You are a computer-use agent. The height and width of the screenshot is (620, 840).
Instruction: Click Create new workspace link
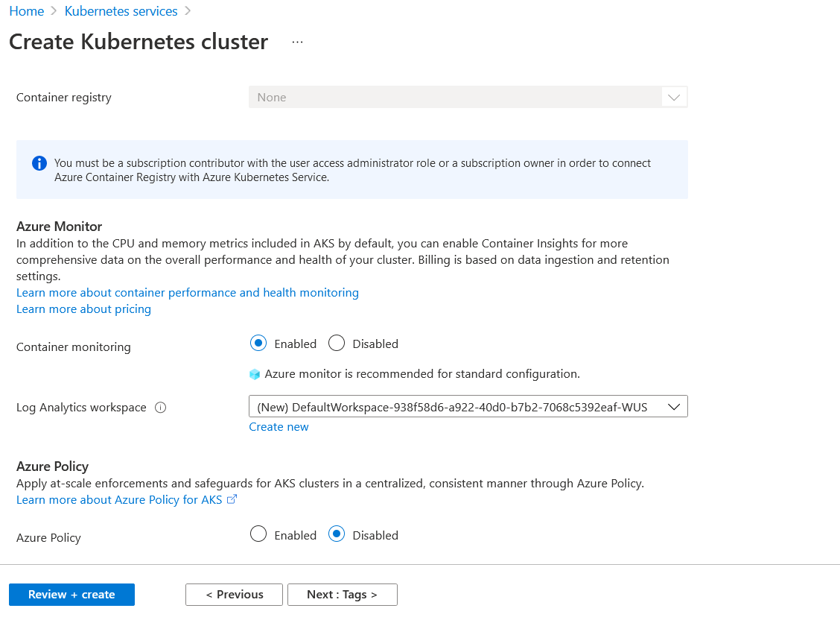279,426
